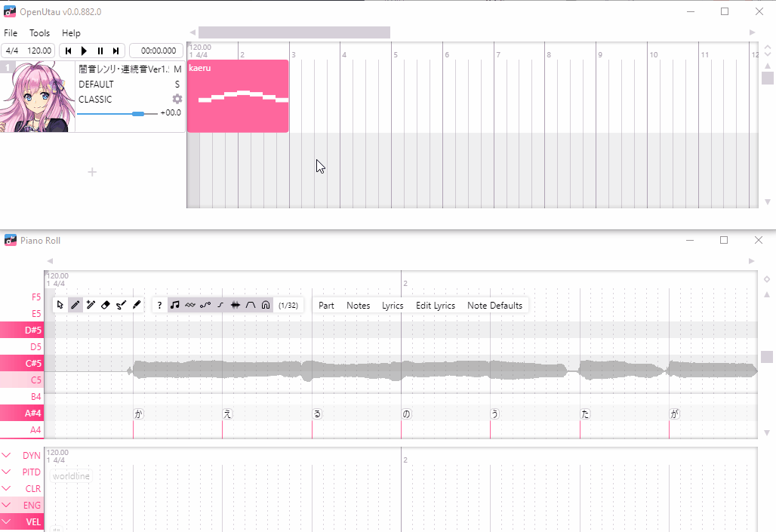776x532 pixels.
Task: Click the Piano Roll scroll-left arrow
Action: tap(50, 261)
